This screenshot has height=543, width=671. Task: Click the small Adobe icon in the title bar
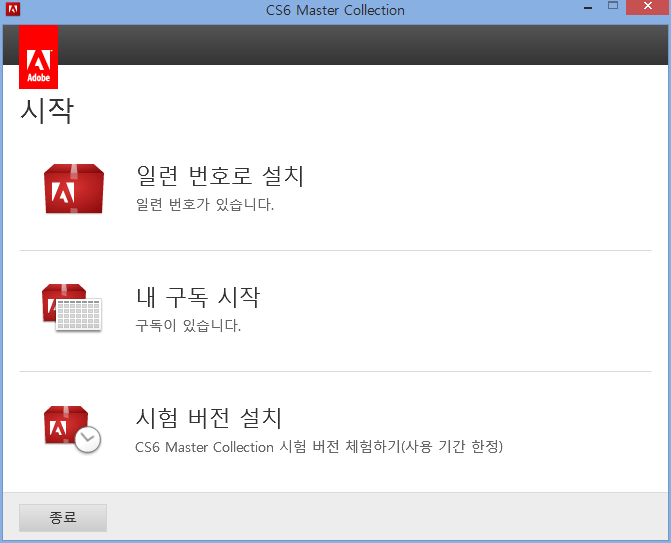tap(13, 9)
